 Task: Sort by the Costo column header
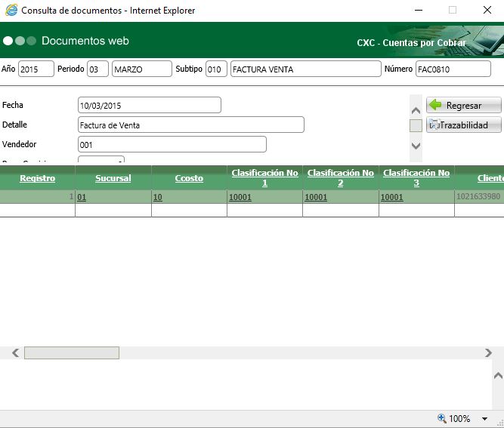(189, 178)
